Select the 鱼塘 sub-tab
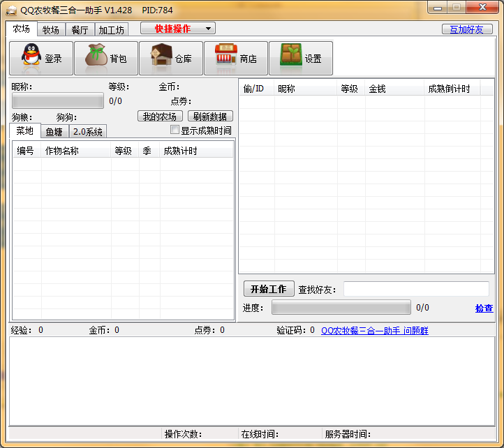Screen dimensions: 504x448 tap(54, 131)
